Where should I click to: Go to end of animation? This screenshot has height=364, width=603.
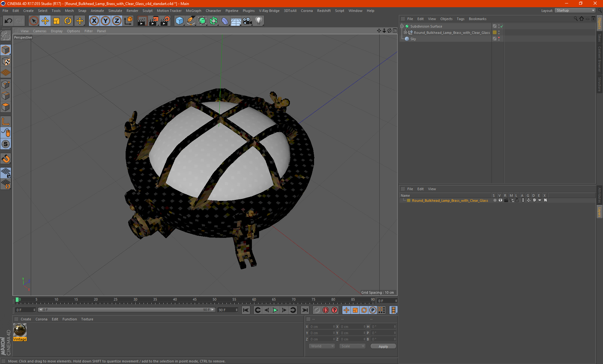[305, 310]
